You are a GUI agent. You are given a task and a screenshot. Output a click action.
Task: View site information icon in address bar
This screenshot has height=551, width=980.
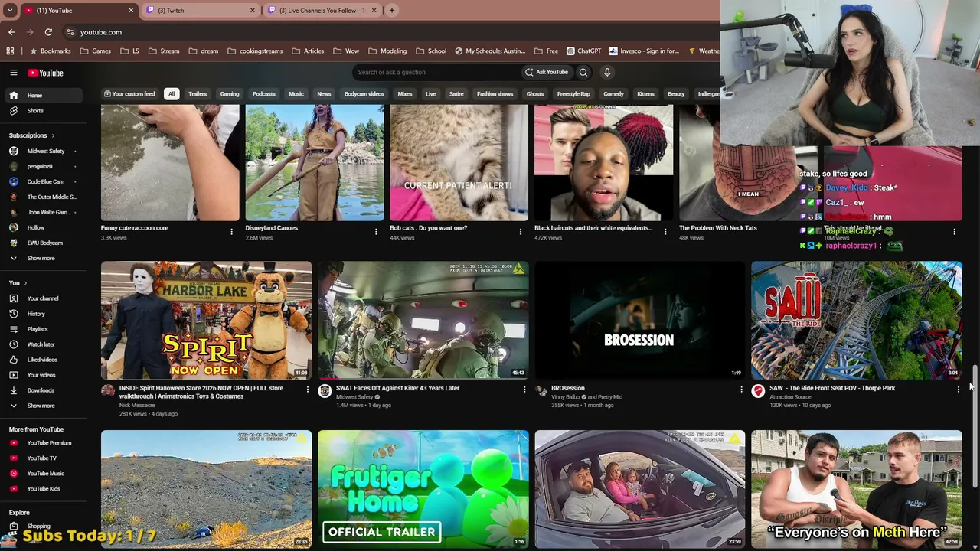[x=70, y=32]
